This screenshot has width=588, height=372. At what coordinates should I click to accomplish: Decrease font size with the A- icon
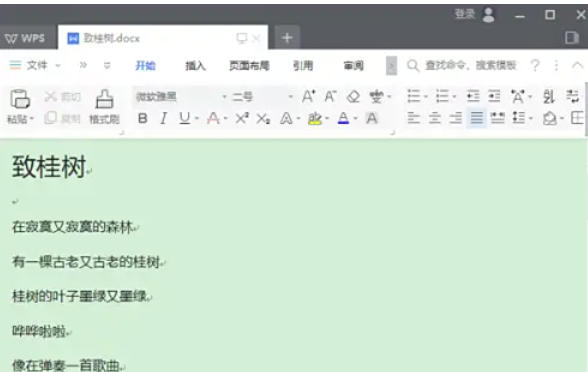330,97
